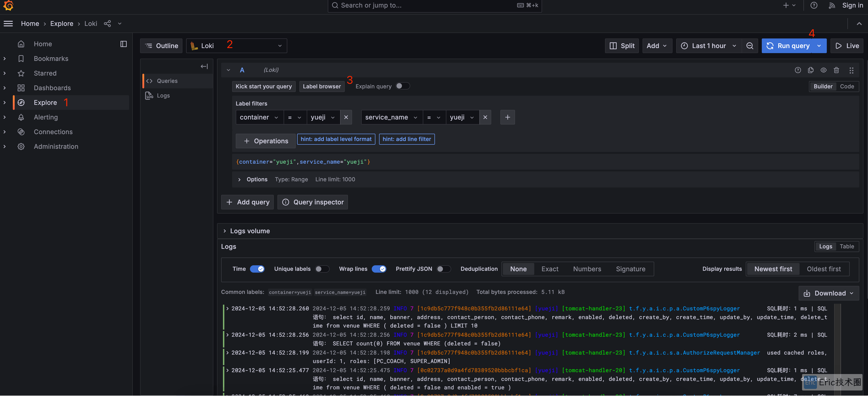
Task: Open the Run query interval dropdown arrow
Action: pos(819,46)
